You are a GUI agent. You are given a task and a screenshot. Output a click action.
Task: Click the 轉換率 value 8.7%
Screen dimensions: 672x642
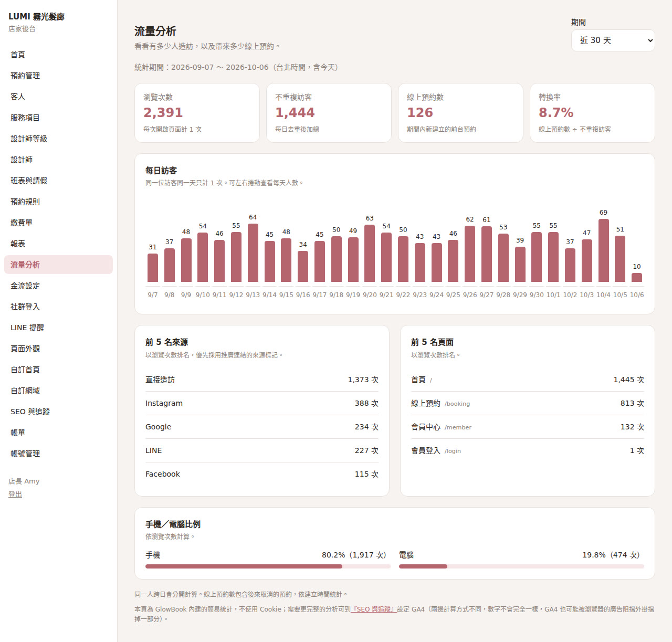556,112
